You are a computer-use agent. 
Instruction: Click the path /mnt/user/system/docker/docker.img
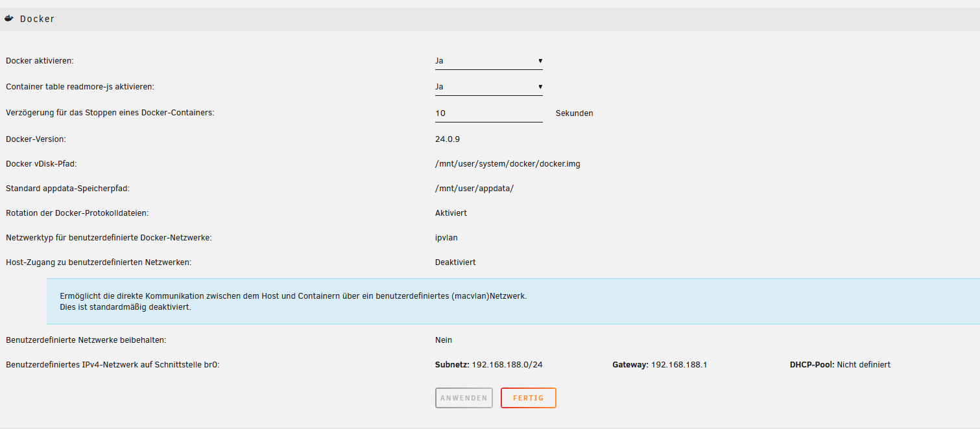click(508, 164)
